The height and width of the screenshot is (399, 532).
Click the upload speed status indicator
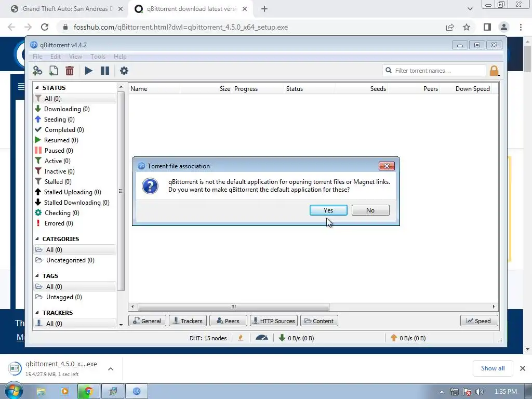pos(408,338)
